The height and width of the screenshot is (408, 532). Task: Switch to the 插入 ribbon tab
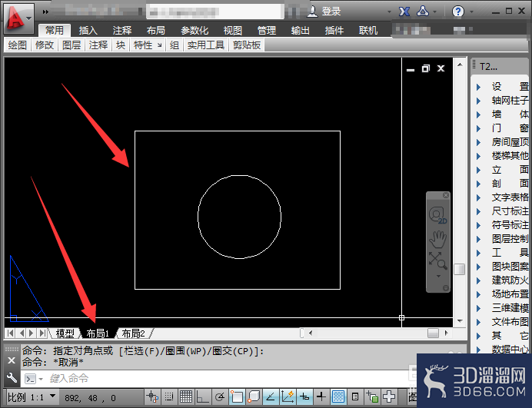pyautogui.click(x=88, y=31)
